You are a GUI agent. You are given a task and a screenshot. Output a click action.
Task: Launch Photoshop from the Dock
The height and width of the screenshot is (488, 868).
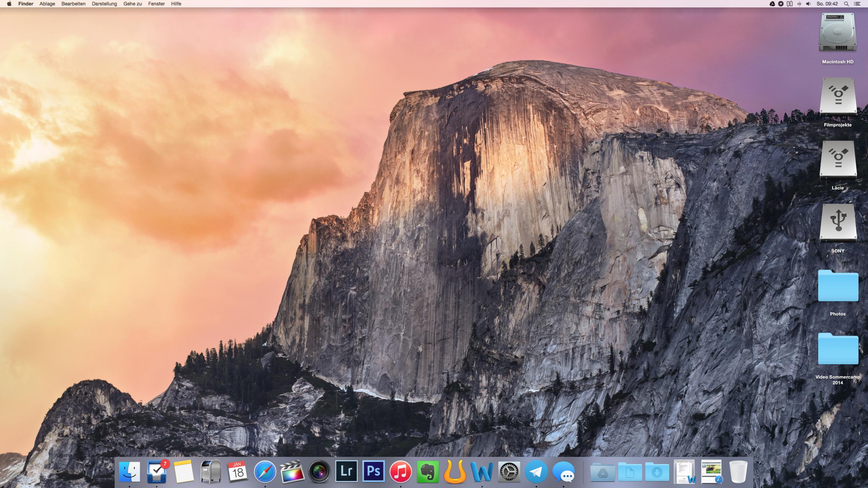[373, 471]
